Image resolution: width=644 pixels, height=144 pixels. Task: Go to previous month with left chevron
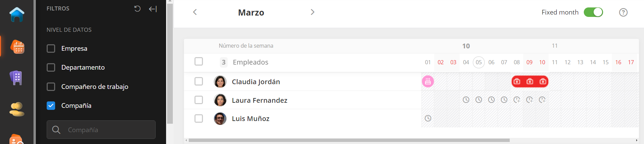pyautogui.click(x=195, y=12)
